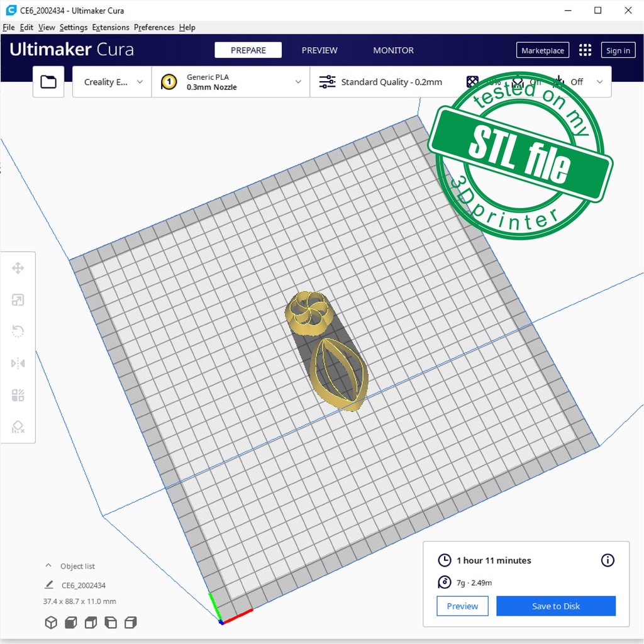644x644 pixels.
Task: Select the Mirror tool
Action: pos(18,364)
